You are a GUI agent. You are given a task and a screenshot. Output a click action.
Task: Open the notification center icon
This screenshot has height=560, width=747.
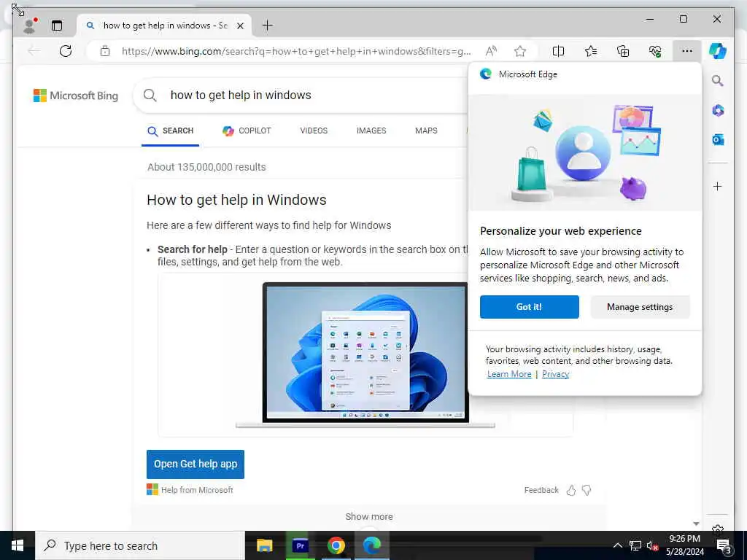tap(724, 546)
